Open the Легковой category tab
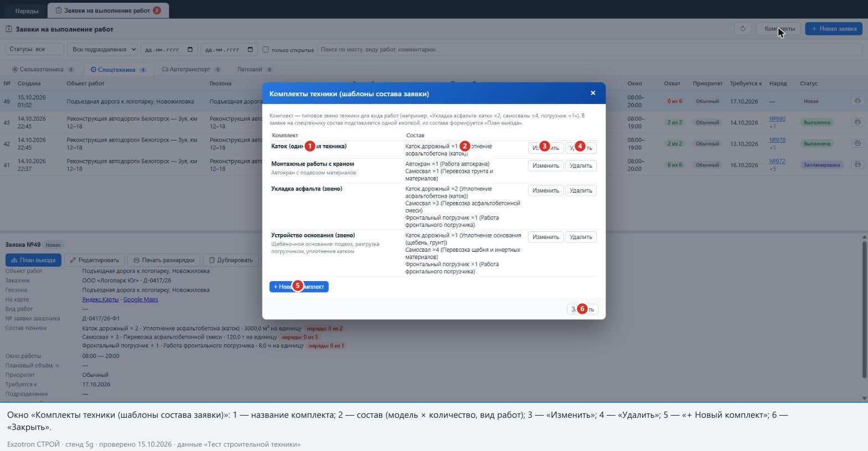The image size is (868, 451). point(255,70)
